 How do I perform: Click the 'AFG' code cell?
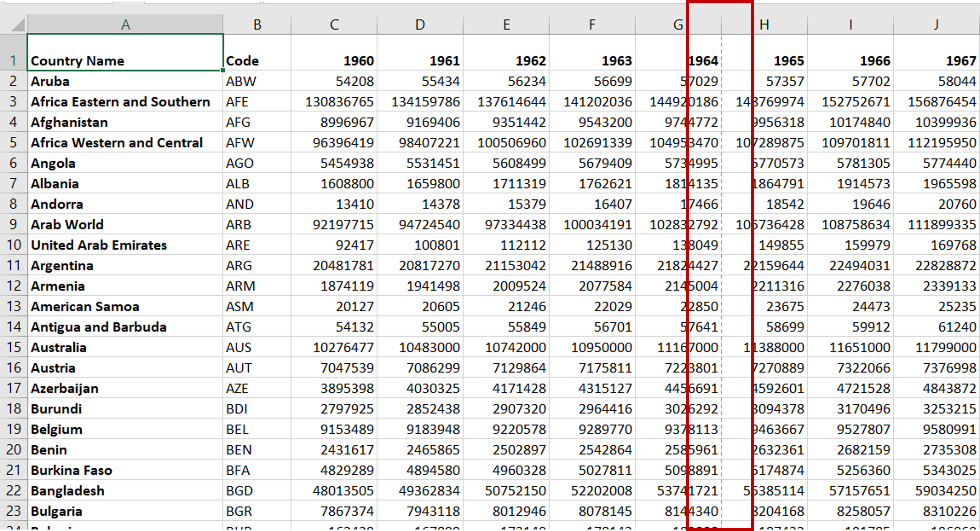(x=257, y=122)
